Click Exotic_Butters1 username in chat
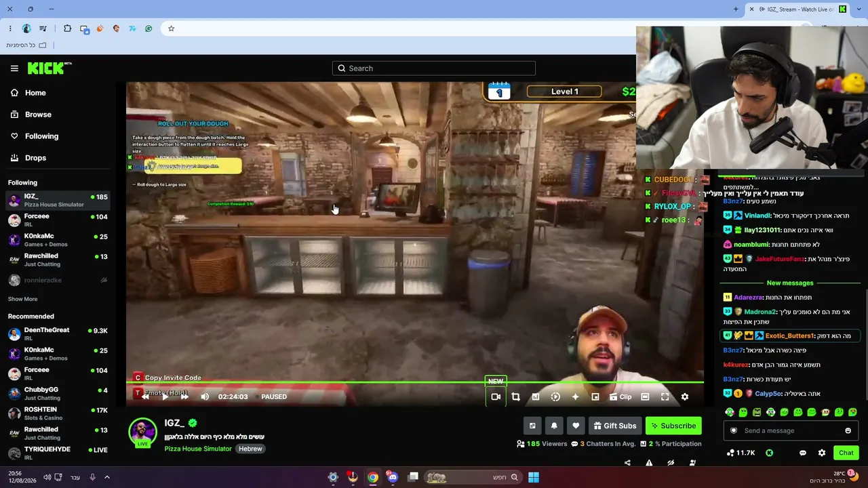The height and width of the screenshot is (488, 868). tap(789, 335)
